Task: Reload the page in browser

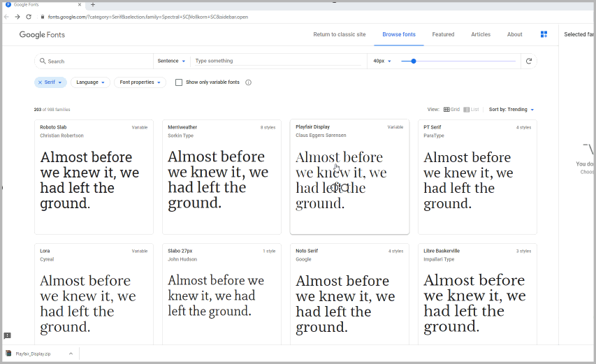Action: [x=29, y=17]
